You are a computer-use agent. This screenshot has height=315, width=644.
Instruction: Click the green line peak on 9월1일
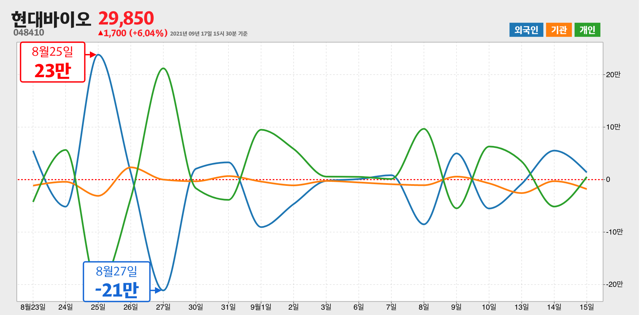coord(262,130)
